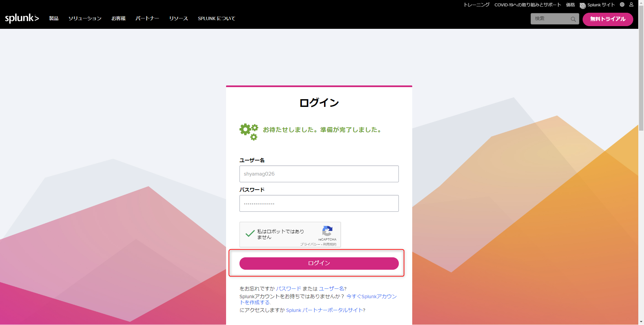Click the reCAPTCHA プライバシー link
The image size is (644, 325).
tap(310, 244)
